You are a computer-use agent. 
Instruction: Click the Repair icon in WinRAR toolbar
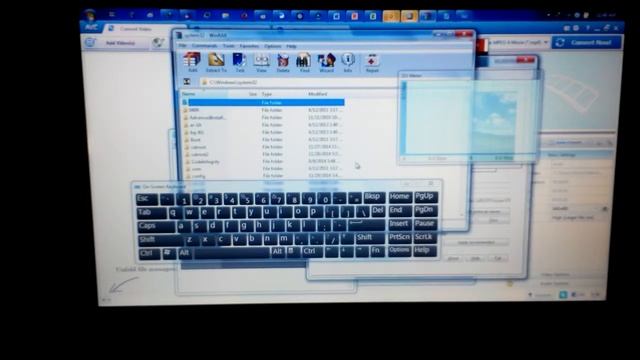pyautogui.click(x=372, y=62)
